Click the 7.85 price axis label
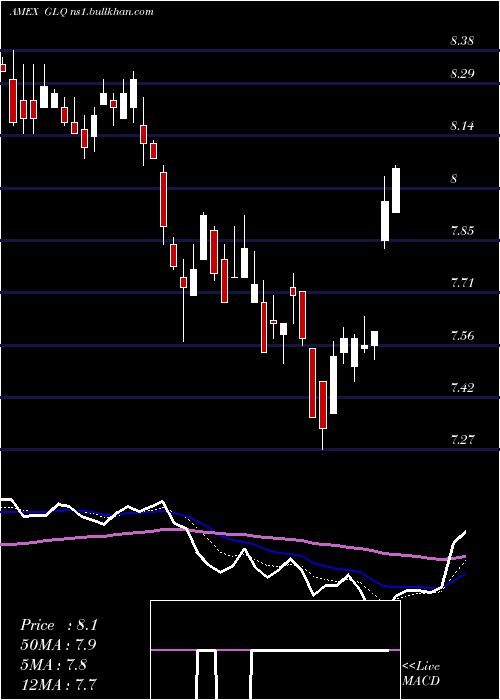This screenshot has width=500, height=700. (x=462, y=231)
